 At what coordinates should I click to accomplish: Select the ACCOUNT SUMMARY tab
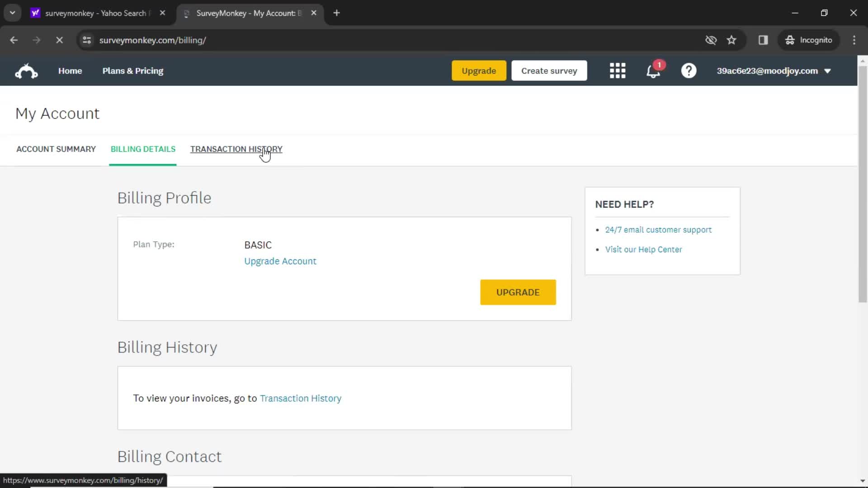point(56,149)
